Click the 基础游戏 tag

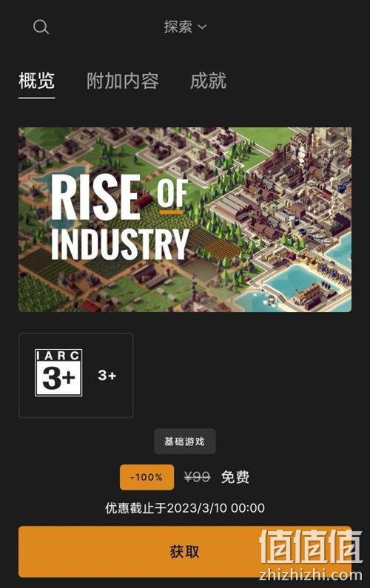click(184, 442)
